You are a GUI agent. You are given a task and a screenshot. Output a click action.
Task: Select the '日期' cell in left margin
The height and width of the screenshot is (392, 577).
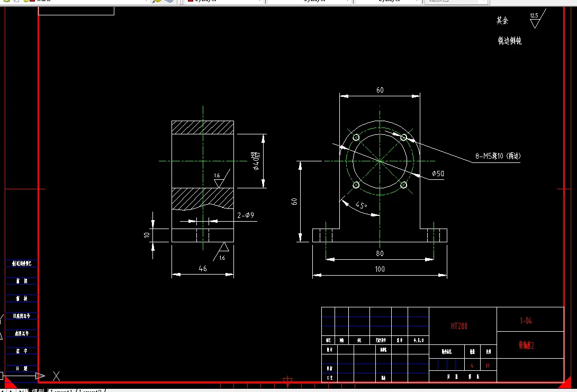(x=22, y=368)
